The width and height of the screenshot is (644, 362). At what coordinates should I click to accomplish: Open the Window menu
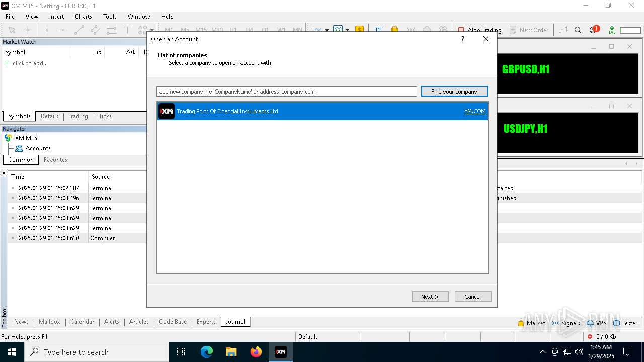click(139, 16)
